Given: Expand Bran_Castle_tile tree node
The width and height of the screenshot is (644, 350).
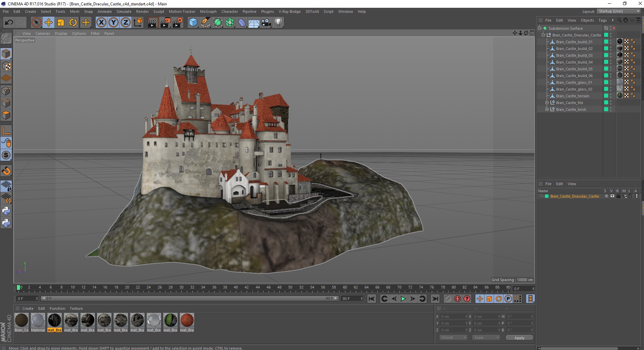Looking at the screenshot, I should click(547, 103).
